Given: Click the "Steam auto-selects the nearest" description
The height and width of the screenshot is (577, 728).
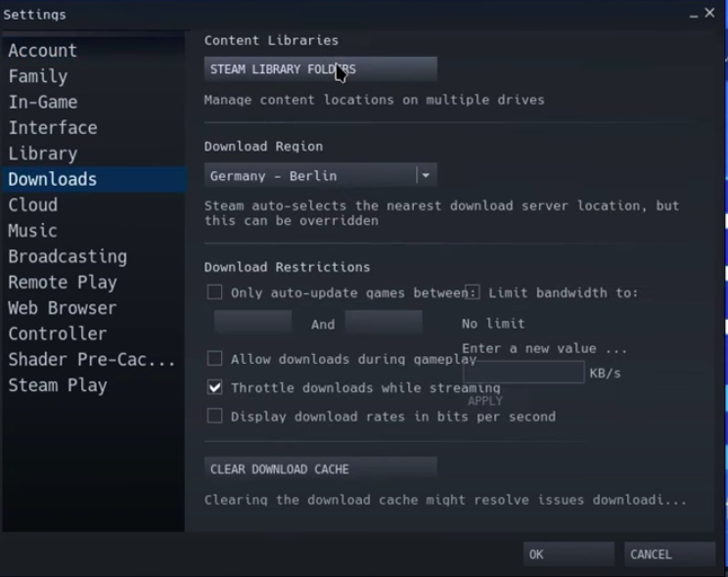Looking at the screenshot, I should tap(441, 213).
